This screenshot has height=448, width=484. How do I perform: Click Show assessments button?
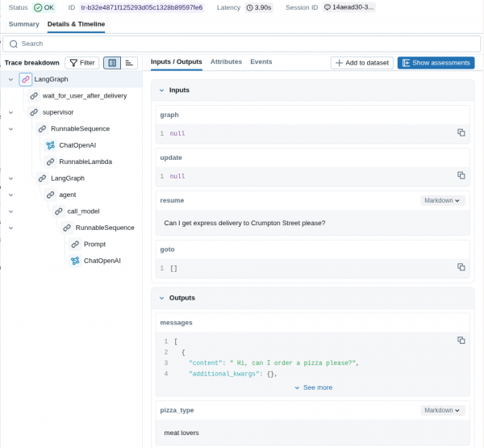(436, 63)
